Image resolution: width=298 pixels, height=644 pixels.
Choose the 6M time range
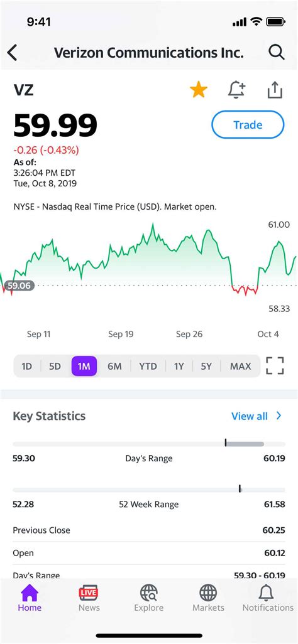click(x=114, y=366)
